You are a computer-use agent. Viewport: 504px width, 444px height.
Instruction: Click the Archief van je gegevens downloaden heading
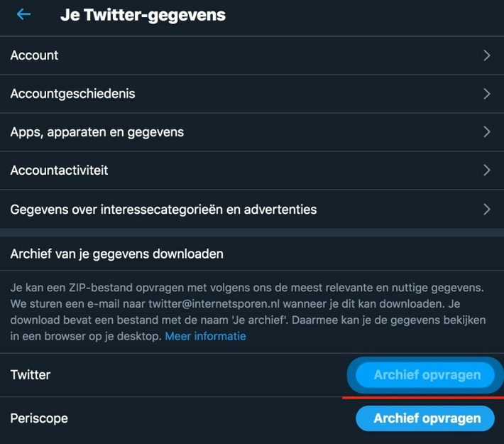click(116, 254)
